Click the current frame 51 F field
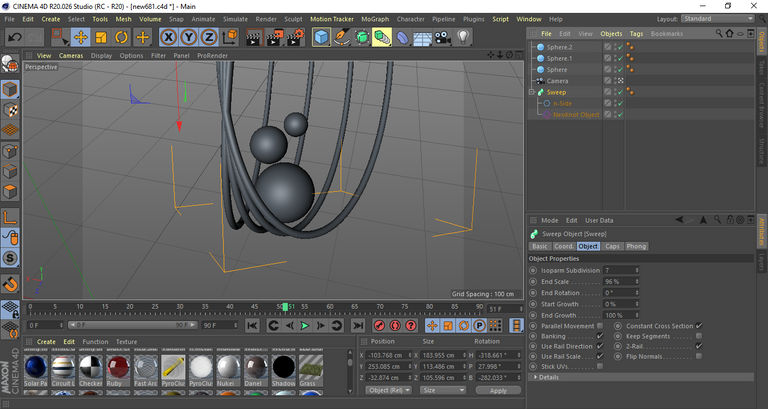Screen dimensions: 768x409 [505, 309]
